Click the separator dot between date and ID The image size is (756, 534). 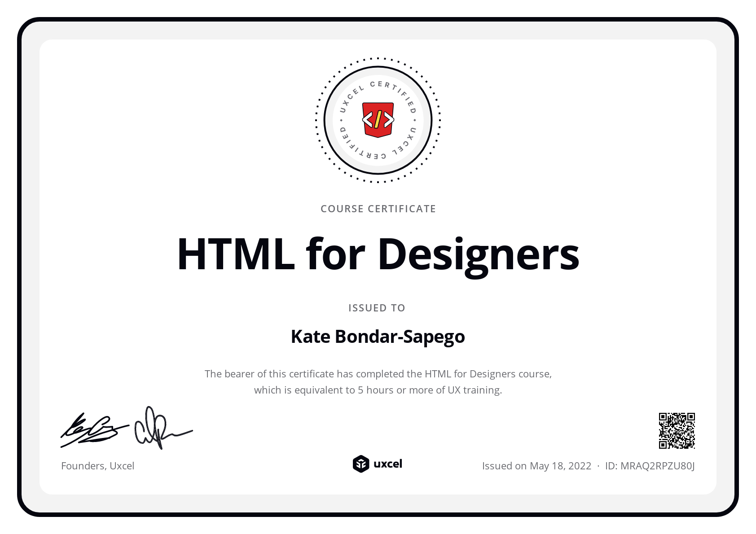click(598, 466)
